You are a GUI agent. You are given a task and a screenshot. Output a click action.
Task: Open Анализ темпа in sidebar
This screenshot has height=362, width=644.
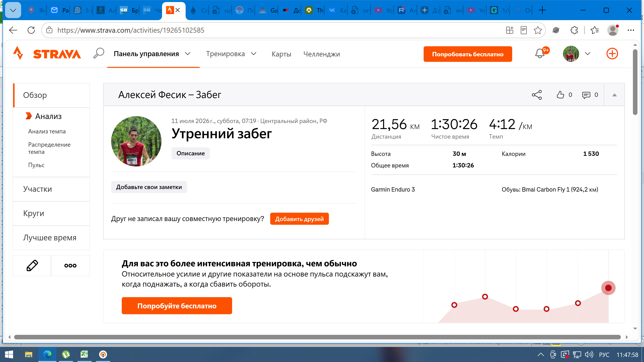[47, 131]
